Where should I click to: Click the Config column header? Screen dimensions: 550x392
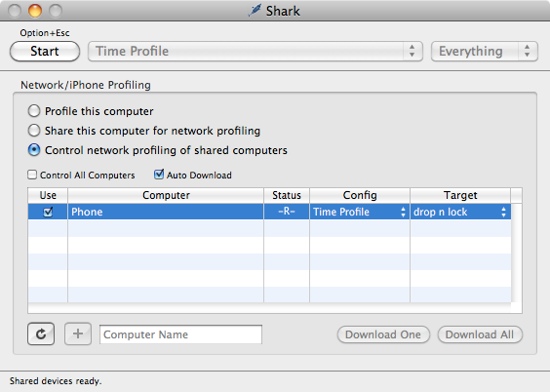[360, 195]
